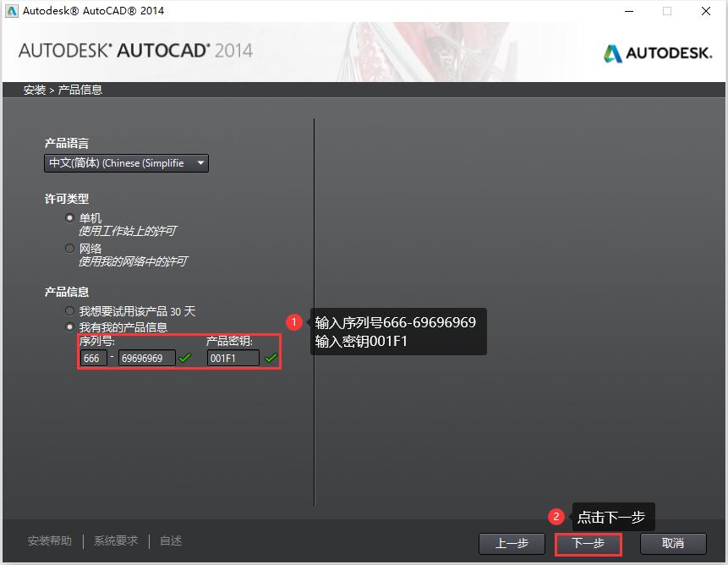Open the product language dropdown
The width and height of the screenshot is (728, 565).
126,163
